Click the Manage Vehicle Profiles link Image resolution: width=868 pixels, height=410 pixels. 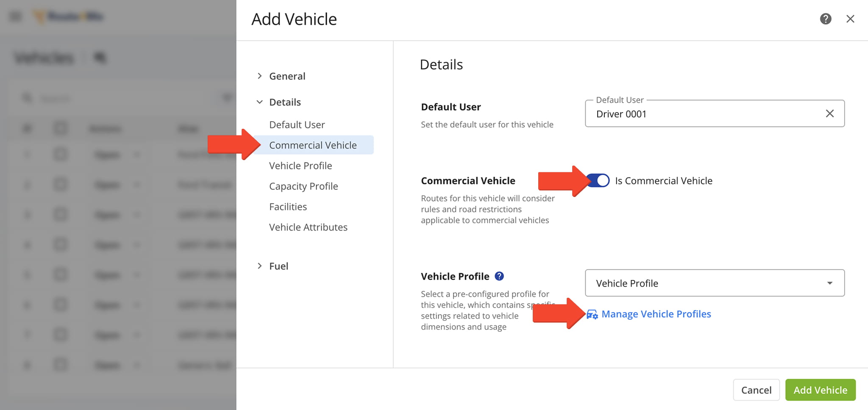pyautogui.click(x=656, y=314)
